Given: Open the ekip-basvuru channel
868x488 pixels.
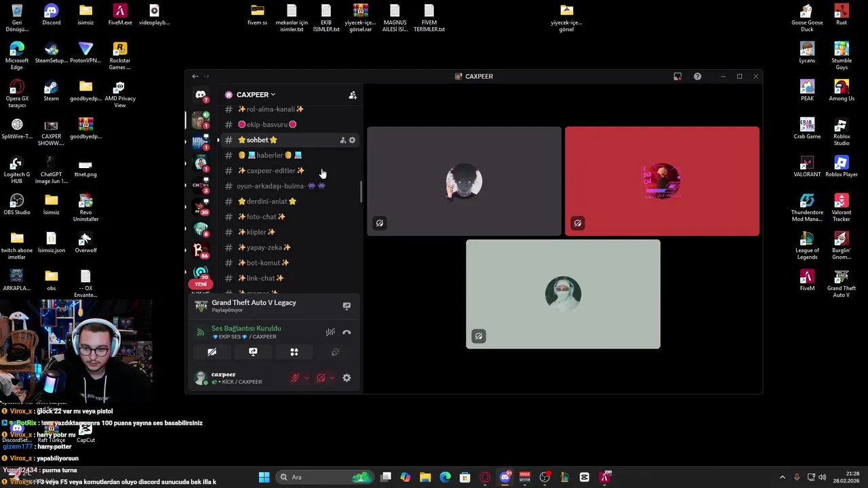Looking at the screenshot, I should [x=290, y=125].
